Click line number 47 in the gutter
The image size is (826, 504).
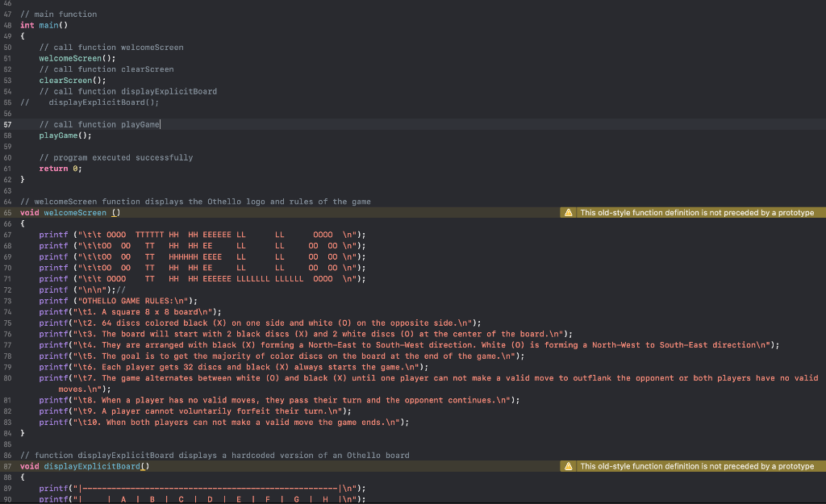click(x=6, y=14)
